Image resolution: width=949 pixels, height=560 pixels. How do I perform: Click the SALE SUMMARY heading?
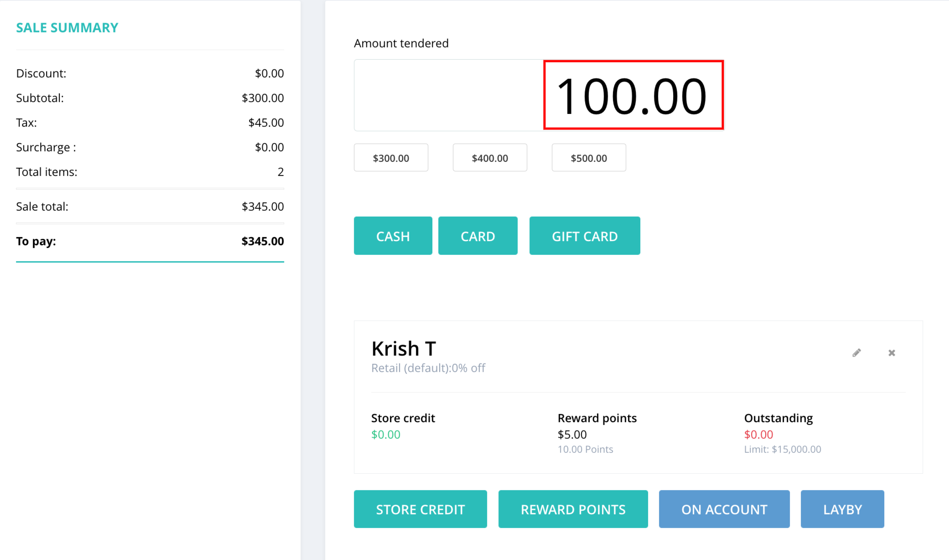67,28
